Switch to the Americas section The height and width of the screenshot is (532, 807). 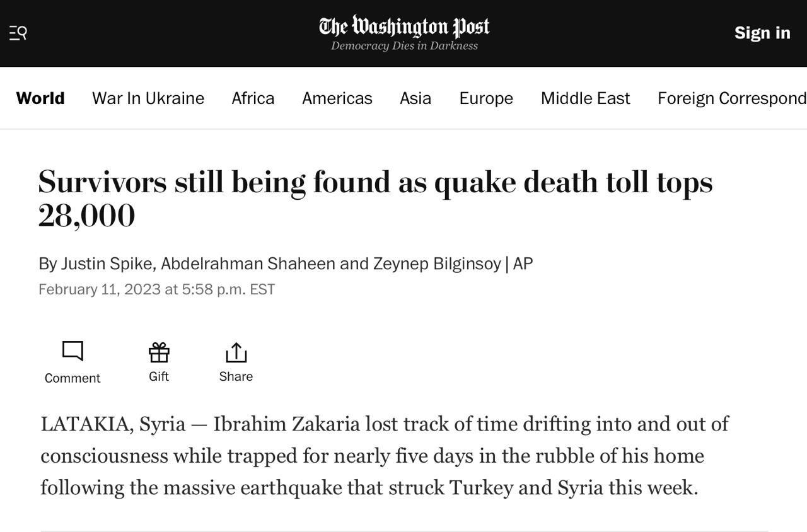[x=337, y=98]
